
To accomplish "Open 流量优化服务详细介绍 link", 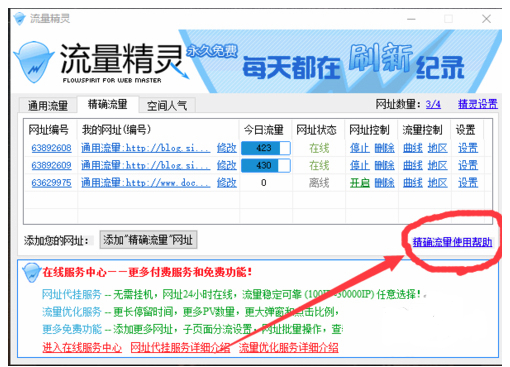I will tap(288, 348).
